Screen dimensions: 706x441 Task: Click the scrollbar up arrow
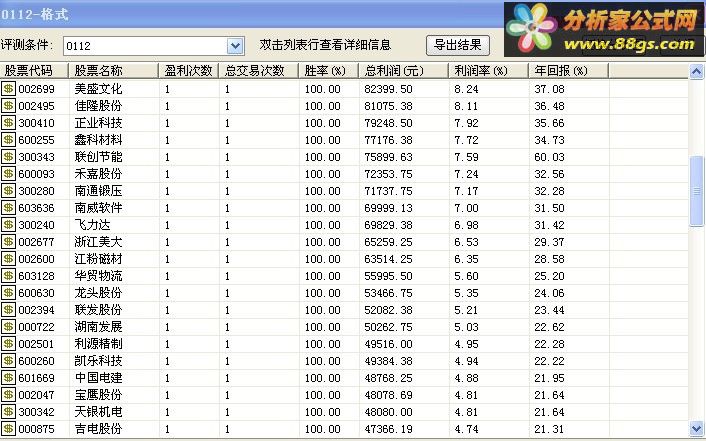[x=697, y=72]
